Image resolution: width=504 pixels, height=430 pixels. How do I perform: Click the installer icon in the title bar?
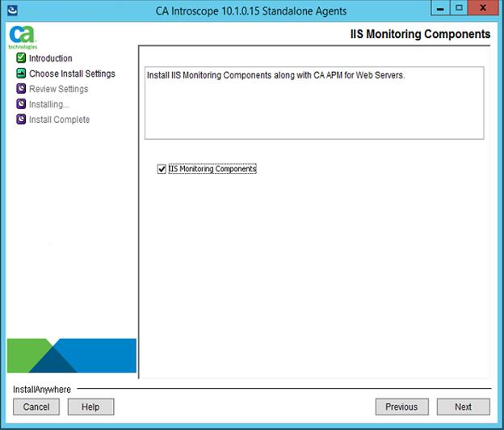click(12, 11)
